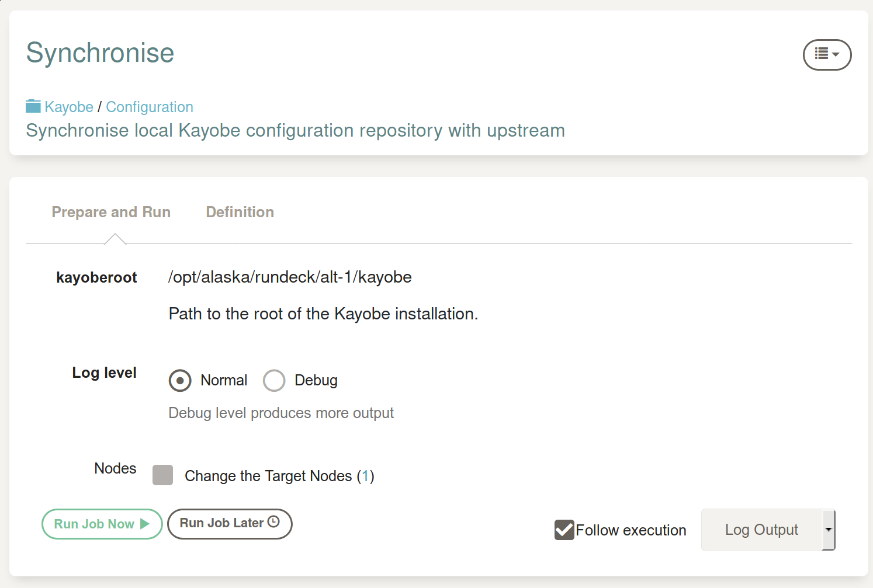Click the Run Job Later button label

[x=221, y=523]
